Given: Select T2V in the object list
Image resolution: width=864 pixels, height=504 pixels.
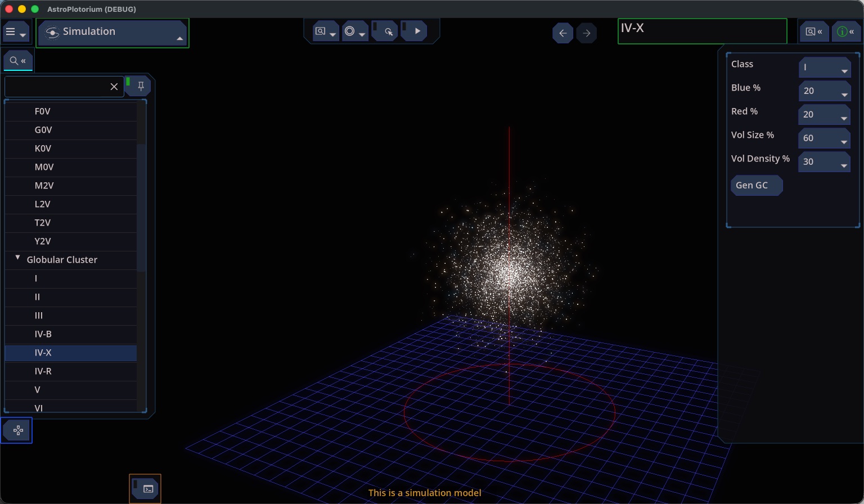Looking at the screenshot, I should pos(71,223).
